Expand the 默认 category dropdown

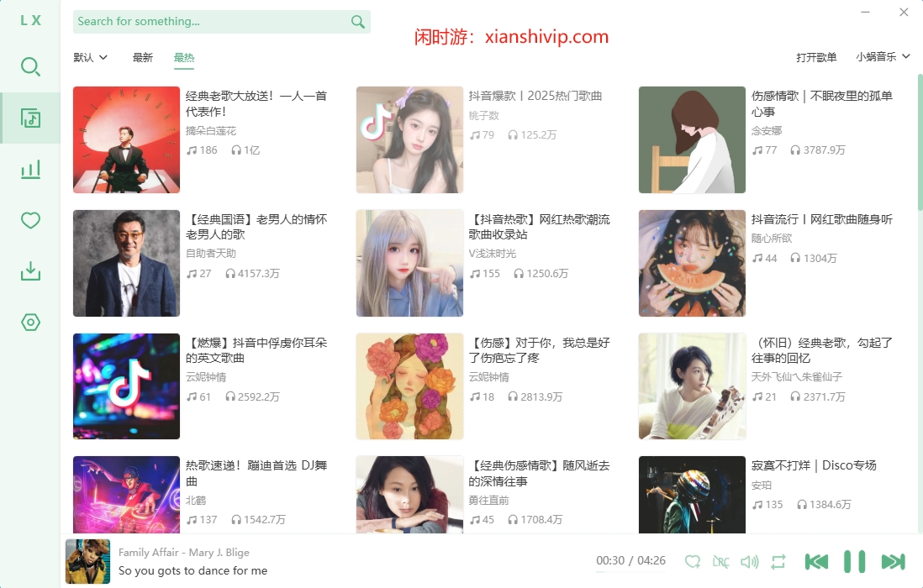(90, 58)
